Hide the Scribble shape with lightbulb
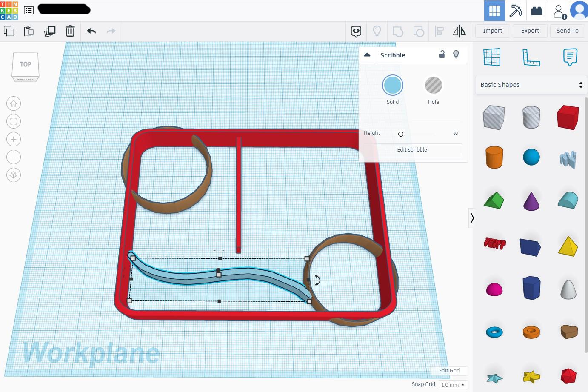Viewport: 588px width, 392px height. tap(456, 54)
